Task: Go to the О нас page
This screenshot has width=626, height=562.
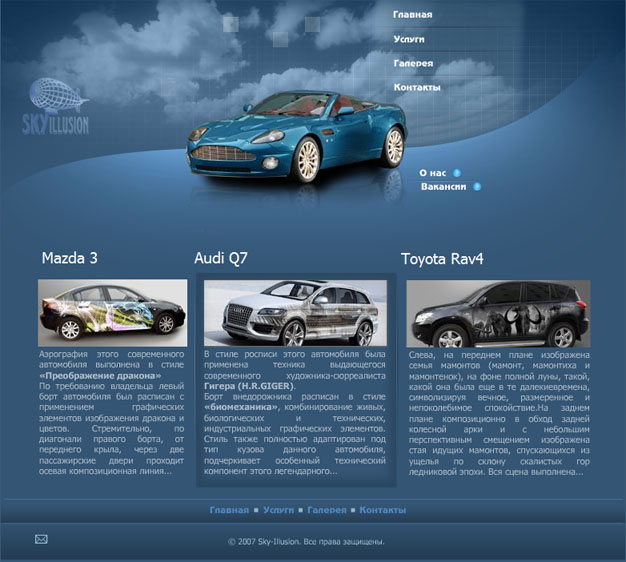Action: 432,173
